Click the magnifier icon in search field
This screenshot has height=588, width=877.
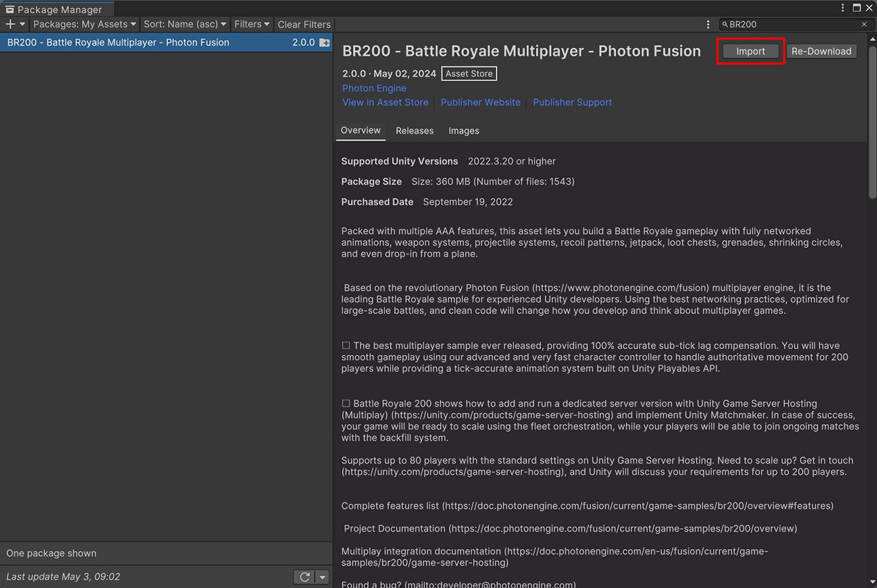pos(725,24)
